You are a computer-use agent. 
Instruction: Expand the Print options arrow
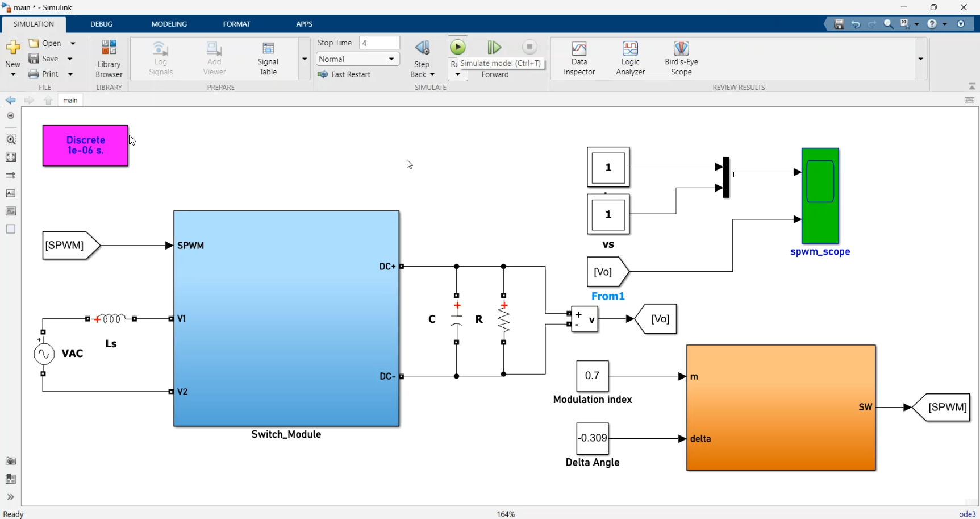[x=70, y=74]
